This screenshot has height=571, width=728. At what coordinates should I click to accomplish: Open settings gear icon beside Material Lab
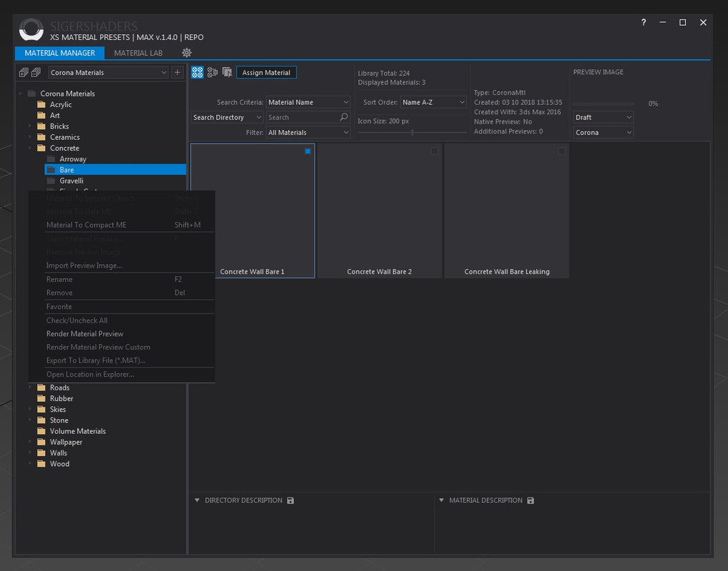pos(187,53)
